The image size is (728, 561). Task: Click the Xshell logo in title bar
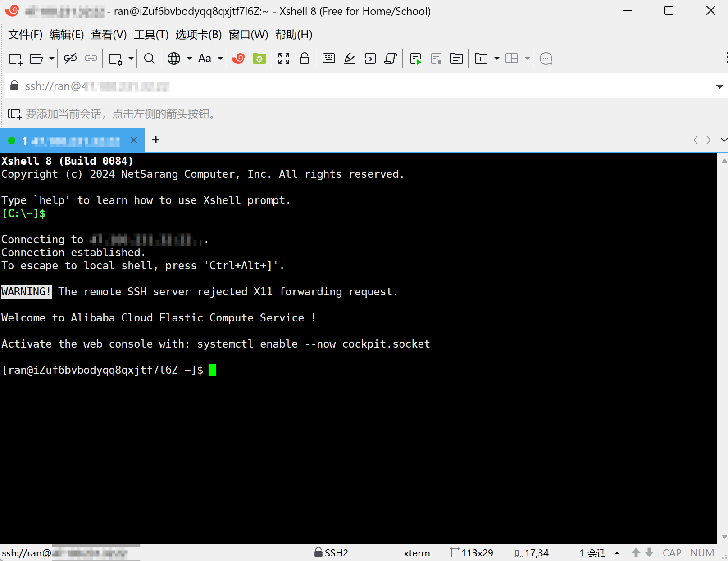pyautogui.click(x=12, y=11)
